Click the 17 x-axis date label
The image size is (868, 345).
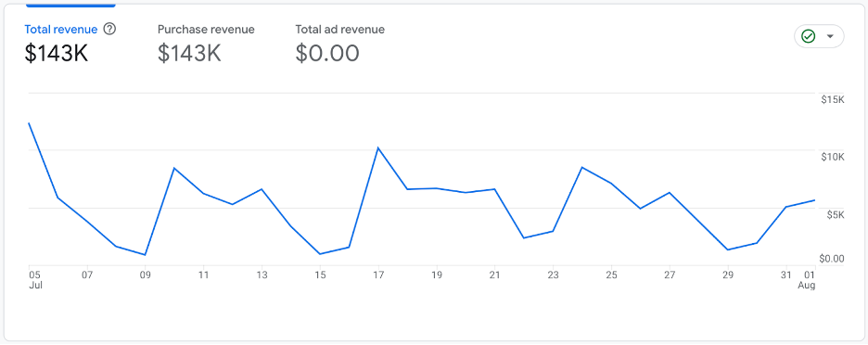[x=378, y=275]
